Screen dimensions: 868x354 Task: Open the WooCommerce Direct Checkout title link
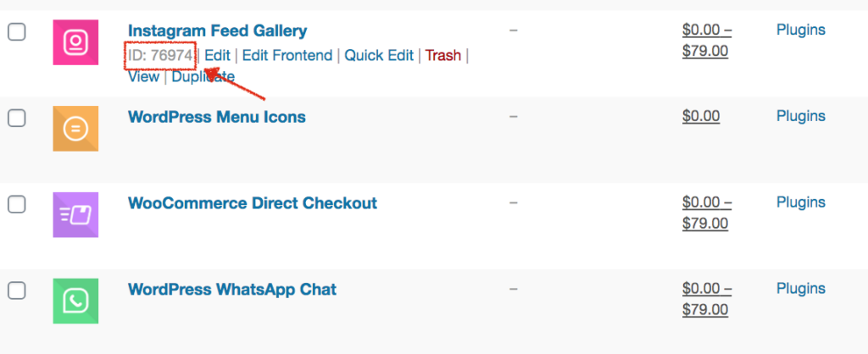(253, 203)
